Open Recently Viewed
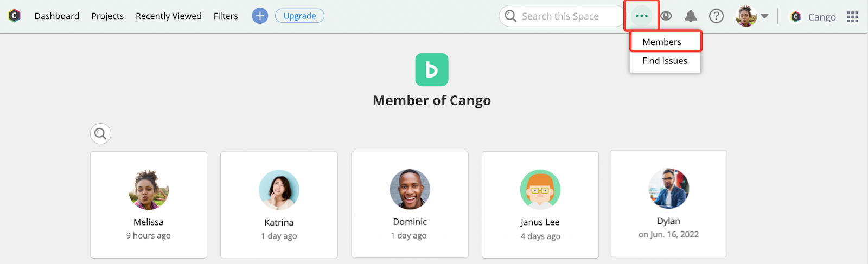Viewport: 868px width, 264px height. [169, 16]
